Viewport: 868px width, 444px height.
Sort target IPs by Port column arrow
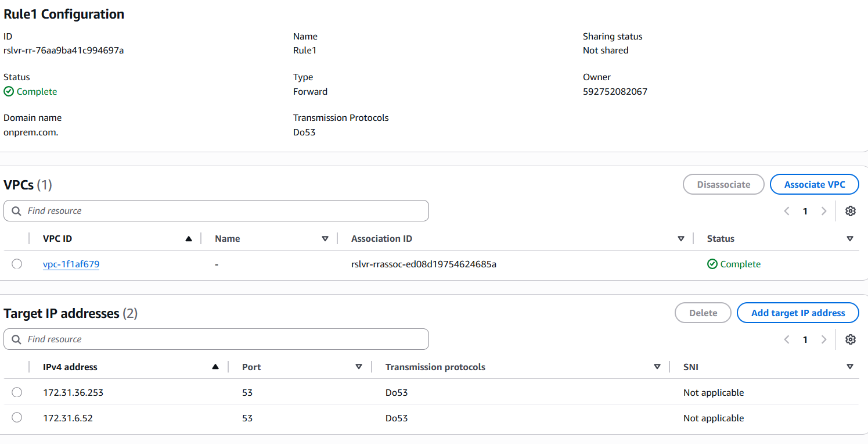point(359,367)
